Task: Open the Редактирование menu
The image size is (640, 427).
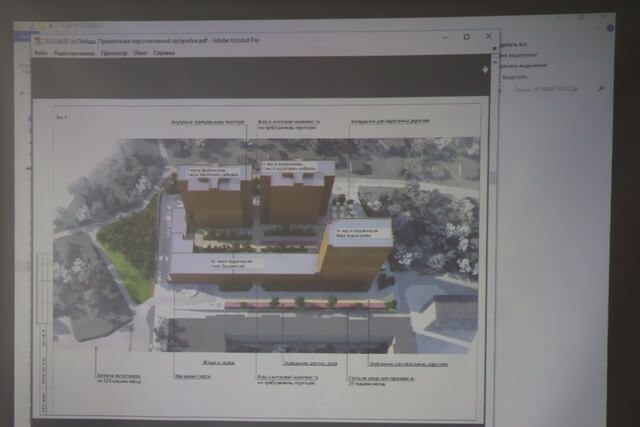Action: [74, 51]
